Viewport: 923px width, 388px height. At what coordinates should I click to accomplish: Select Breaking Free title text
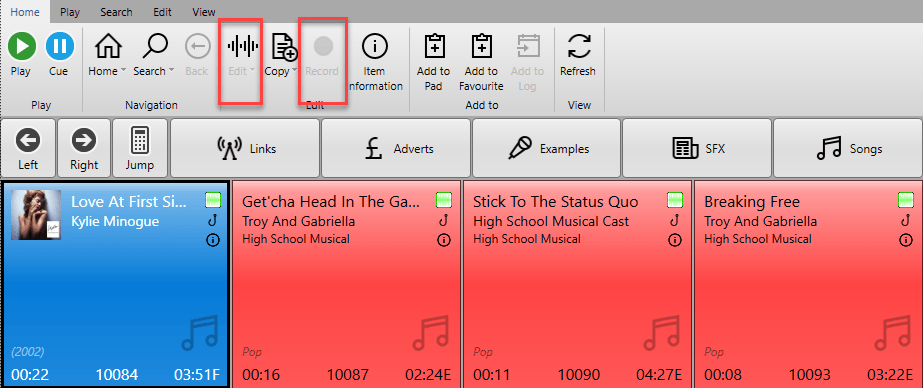click(x=752, y=202)
